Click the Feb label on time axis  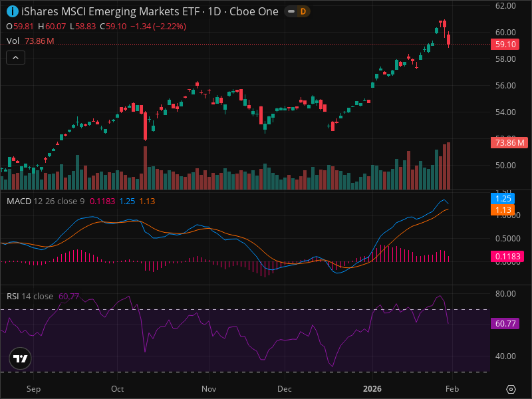tap(452, 389)
